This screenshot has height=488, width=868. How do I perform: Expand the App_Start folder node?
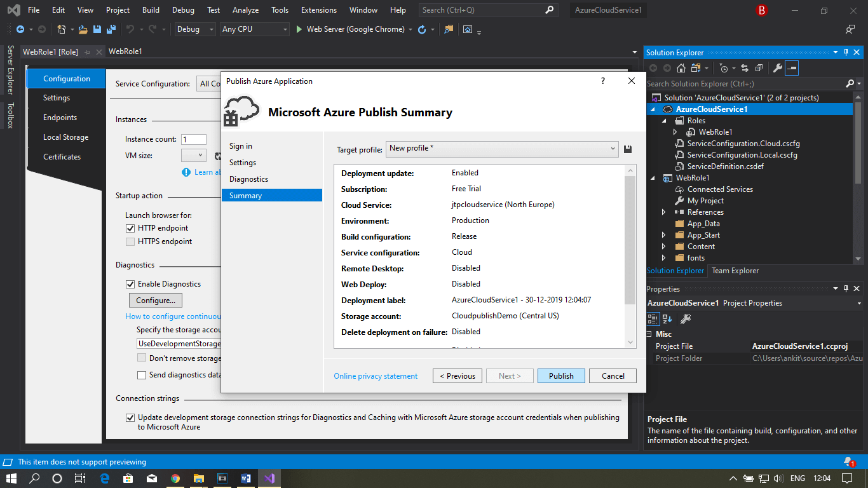pos(665,235)
